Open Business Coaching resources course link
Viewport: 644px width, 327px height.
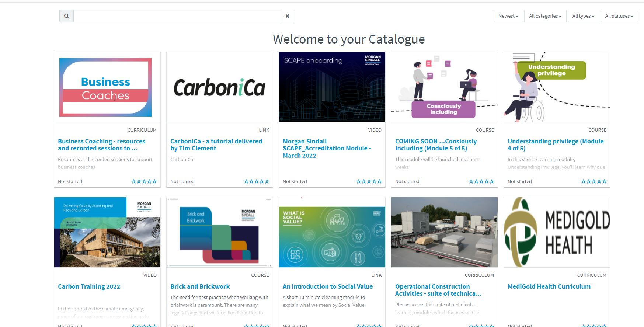pyautogui.click(x=101, y=145)
